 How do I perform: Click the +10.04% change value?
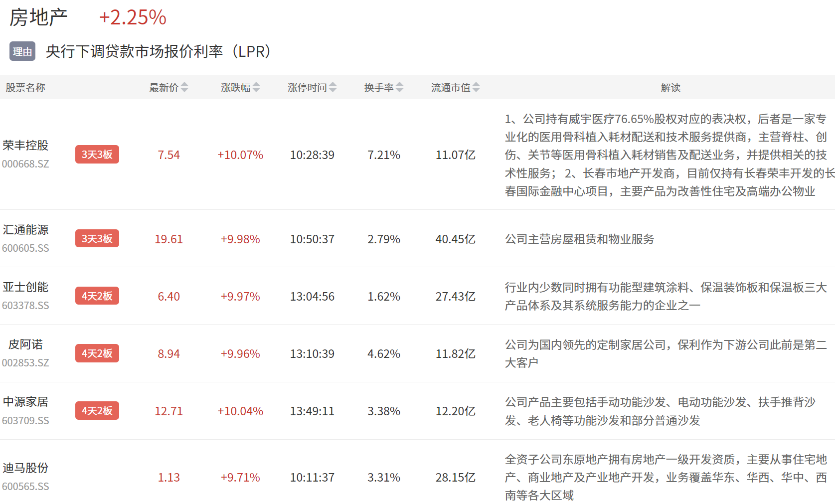pos(240,411)
